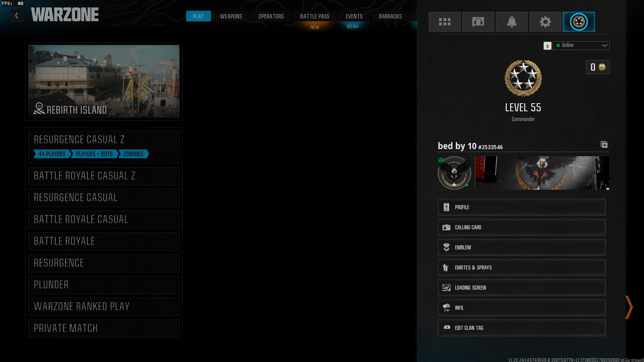Click the Rebirth Island map thumbnail
Viewport: 644px width, 362px height.
click(x=104, y=81)
